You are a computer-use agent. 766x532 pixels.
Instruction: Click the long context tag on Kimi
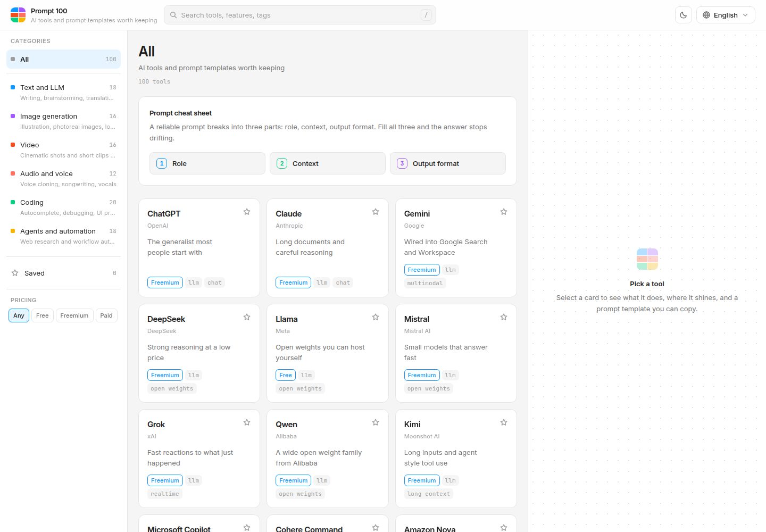429,494
